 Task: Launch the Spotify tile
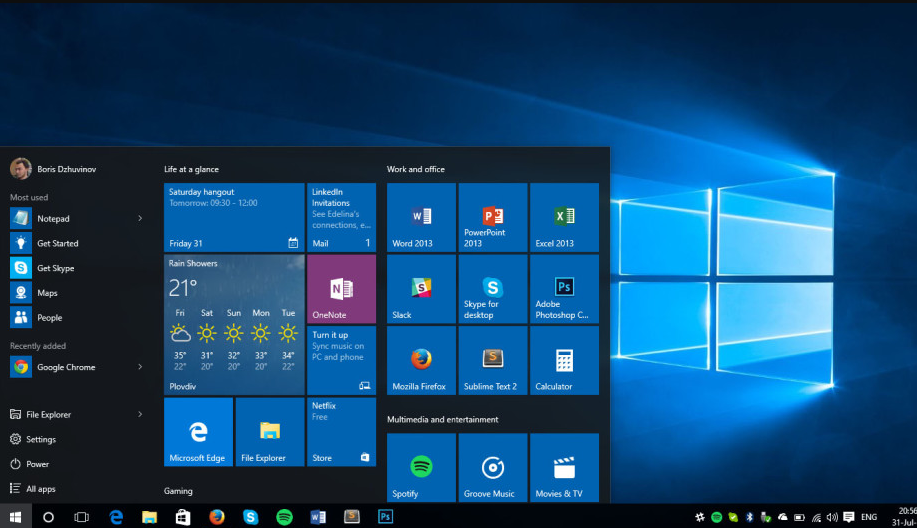pyautogui.click(x=421, y=467)
